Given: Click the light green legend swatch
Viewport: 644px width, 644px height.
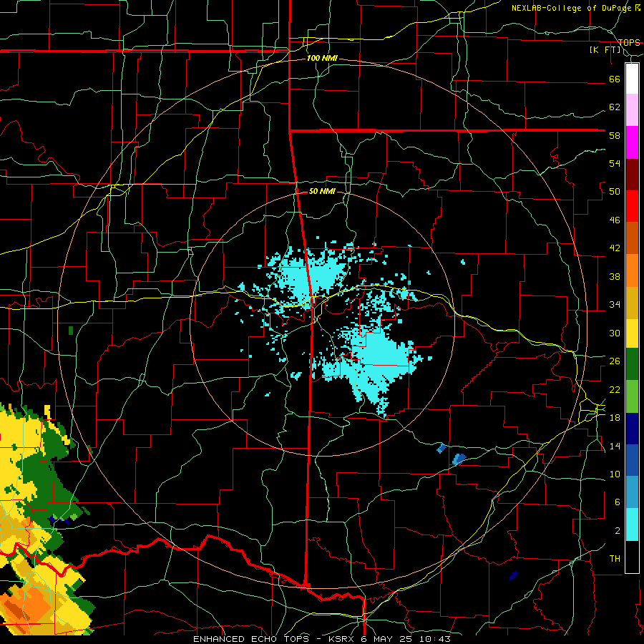Looking at the screenshot, I should (632, 396).
